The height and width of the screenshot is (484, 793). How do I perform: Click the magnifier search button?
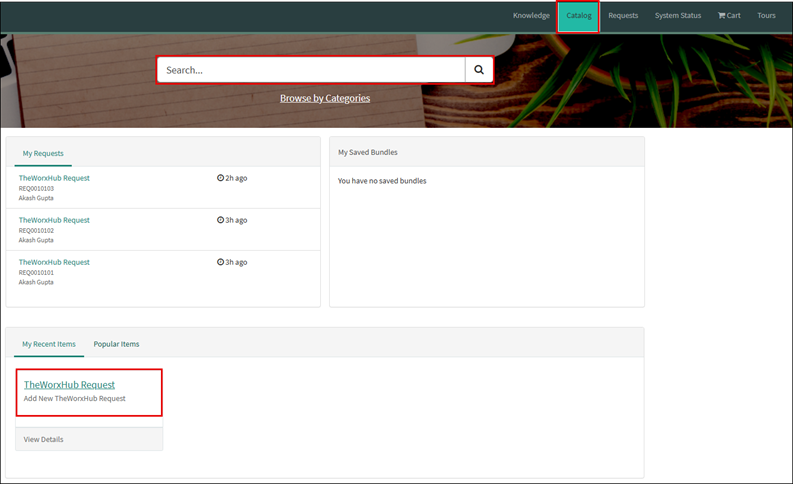pos(478,70)
